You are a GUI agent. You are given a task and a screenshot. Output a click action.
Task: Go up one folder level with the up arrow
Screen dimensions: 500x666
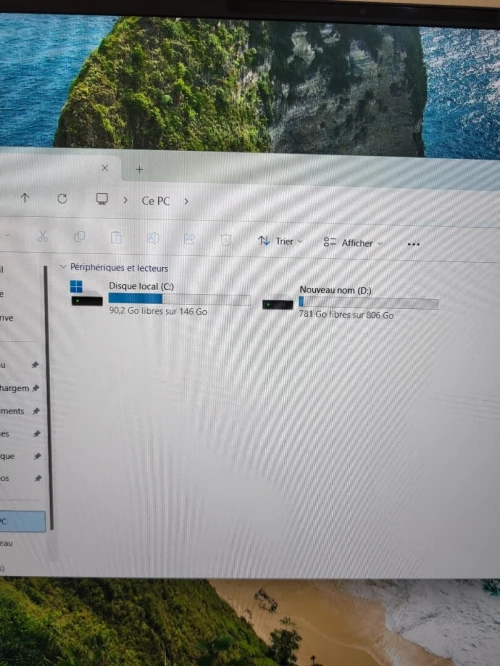pyautogui.click(x=25, y=198)
